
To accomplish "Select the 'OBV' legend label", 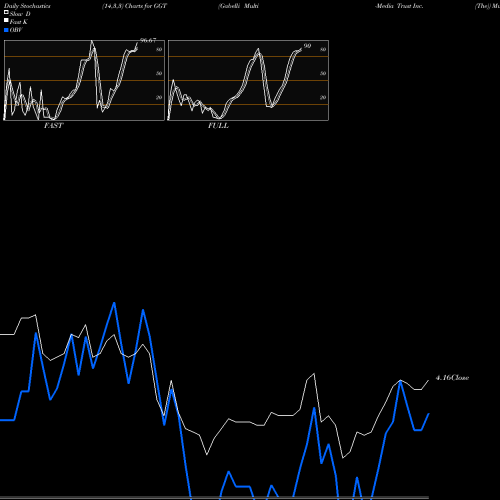I will click(16, 30).
